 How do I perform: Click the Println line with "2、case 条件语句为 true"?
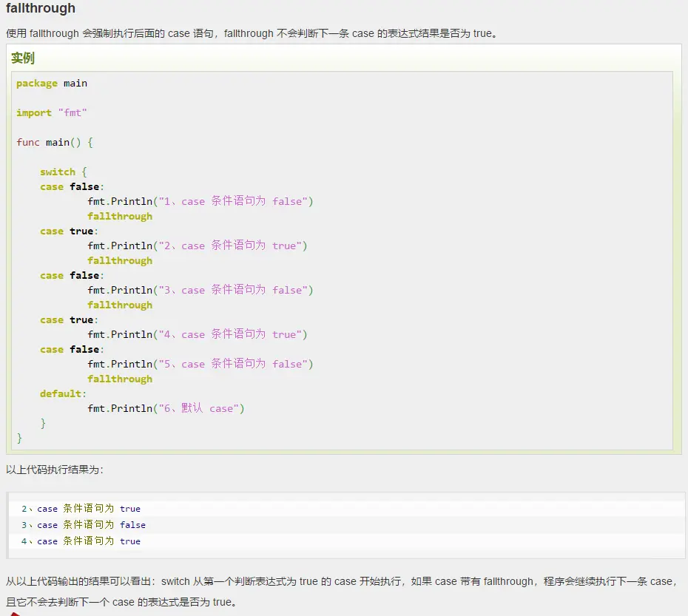pos(197,246)
